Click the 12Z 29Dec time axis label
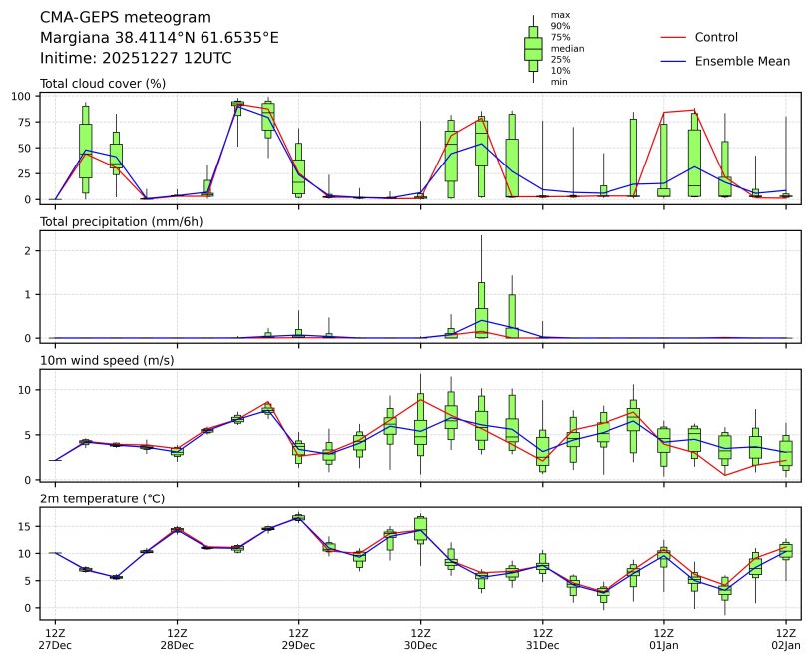Screen dimensions: 812x662 pyautogui.click(x=298, y=639)
